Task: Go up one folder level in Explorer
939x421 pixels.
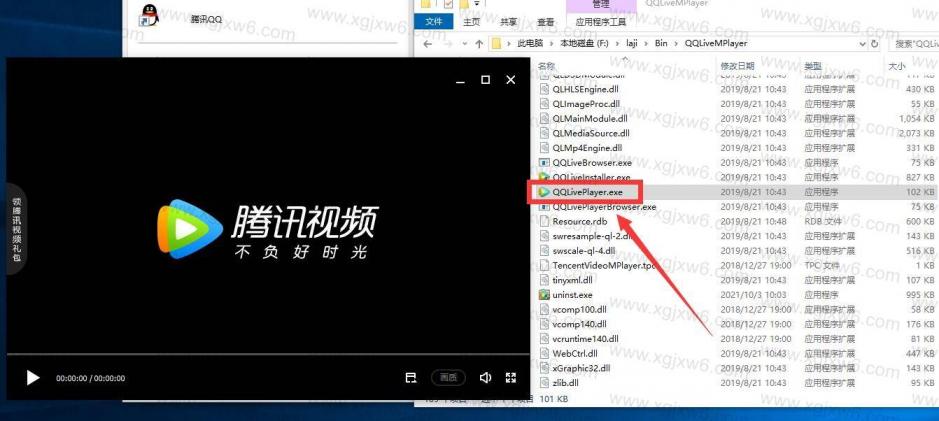Action: point(479,44)
